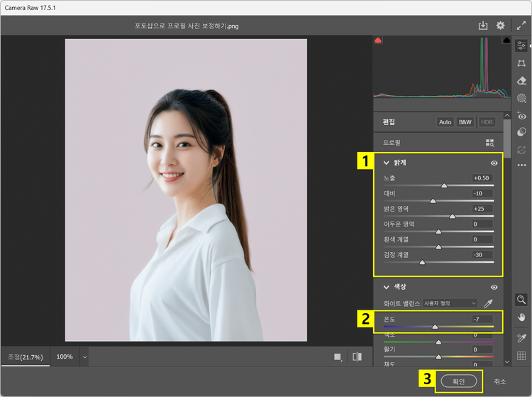This screenshot has height=397, width=532.
Task: Select the Healing eraser tool
Action: (522, 81)
